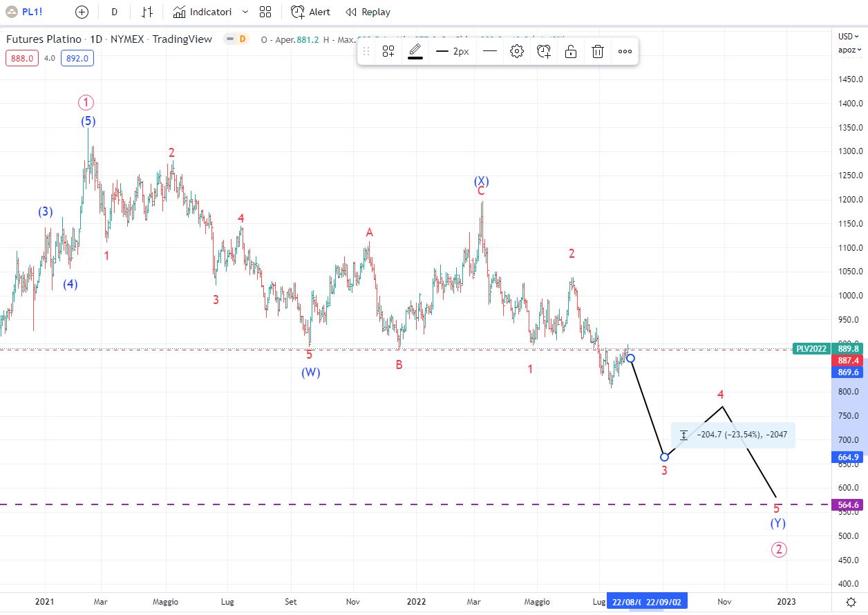This screenshot has width=868, height=615.
Task: Open drawing templates in floating toolbar
Action: pos(388,51)
